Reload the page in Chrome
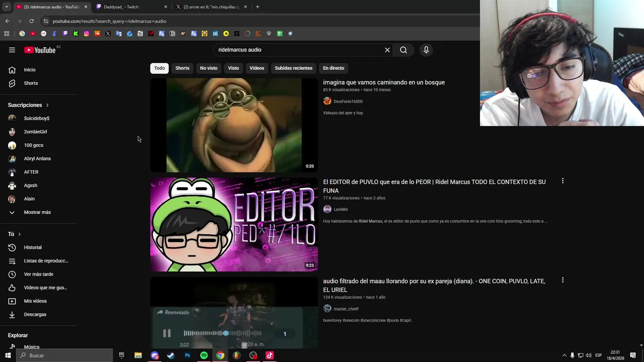The image size is (644, 362). pos(31,21)
